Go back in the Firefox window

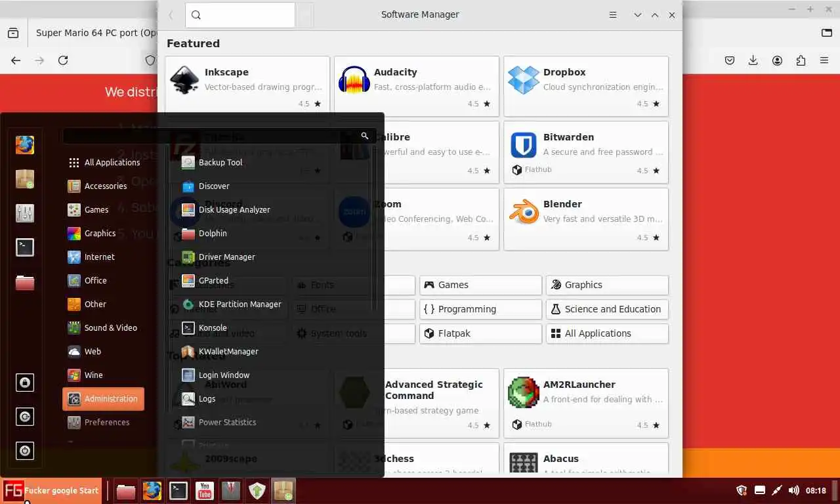[x=16, y=60]
